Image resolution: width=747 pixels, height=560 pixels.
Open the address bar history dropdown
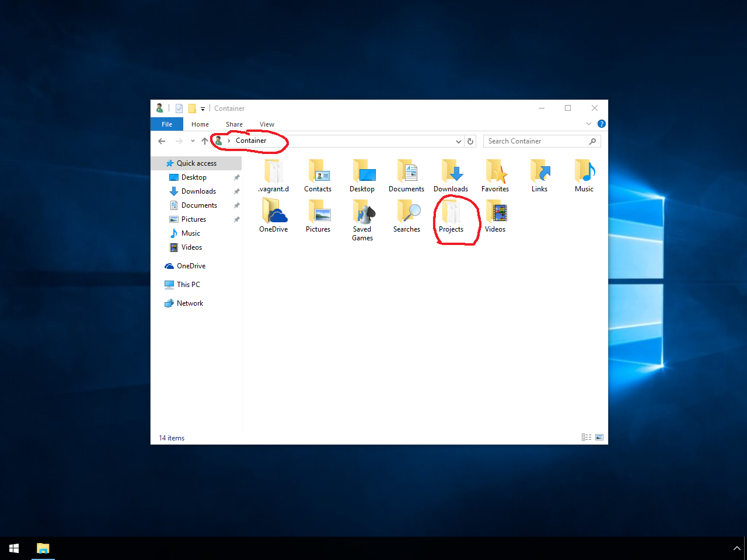(x=459, y=141)
